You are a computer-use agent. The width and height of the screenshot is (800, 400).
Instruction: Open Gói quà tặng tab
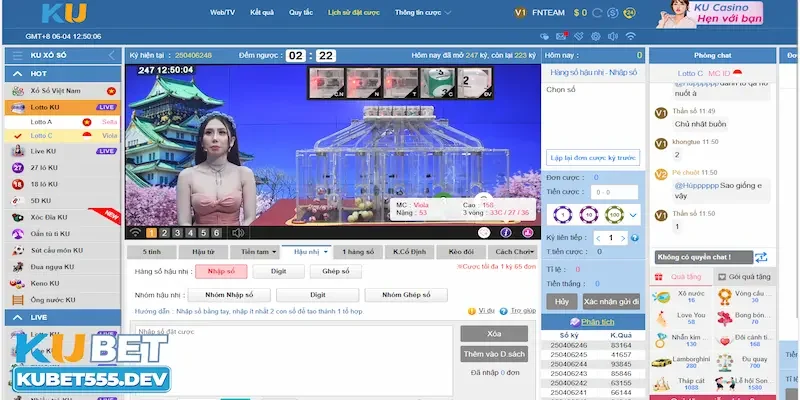tap(744, 277)
